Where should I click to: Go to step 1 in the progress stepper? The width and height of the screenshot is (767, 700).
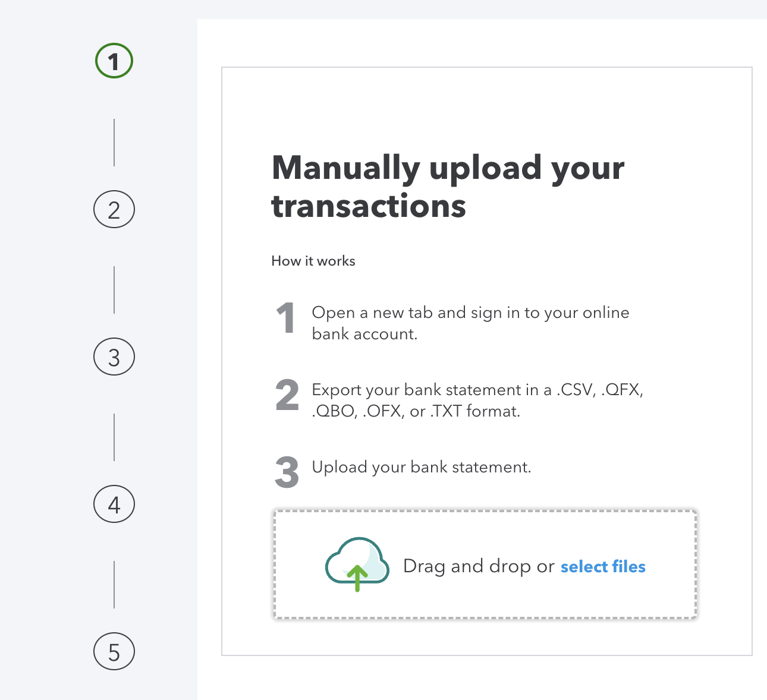pos(114,61)
